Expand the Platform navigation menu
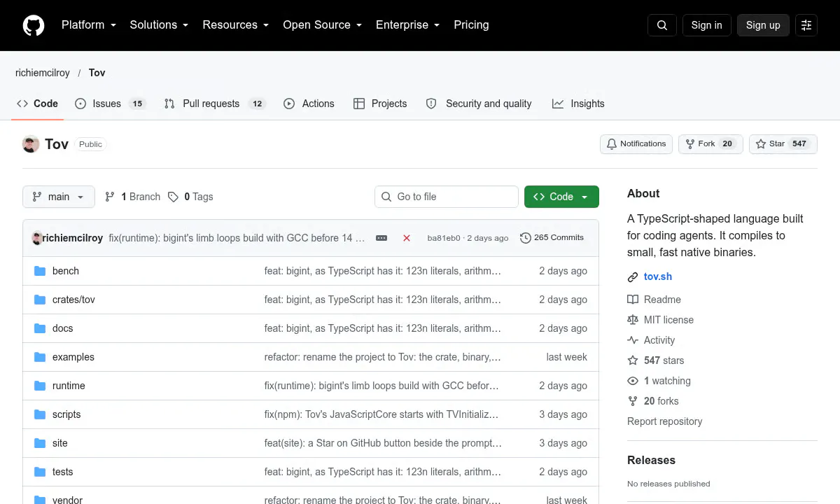Screen dimensions: 840x504 [89, 25]
